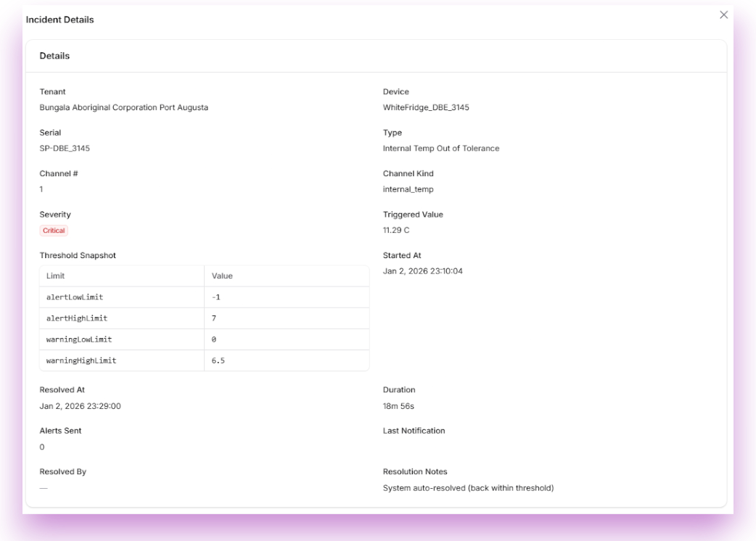The height and width of the screenshot is (541, 756).
Task: Click the Critical severity badge
Action: click(x=54, y=230)
